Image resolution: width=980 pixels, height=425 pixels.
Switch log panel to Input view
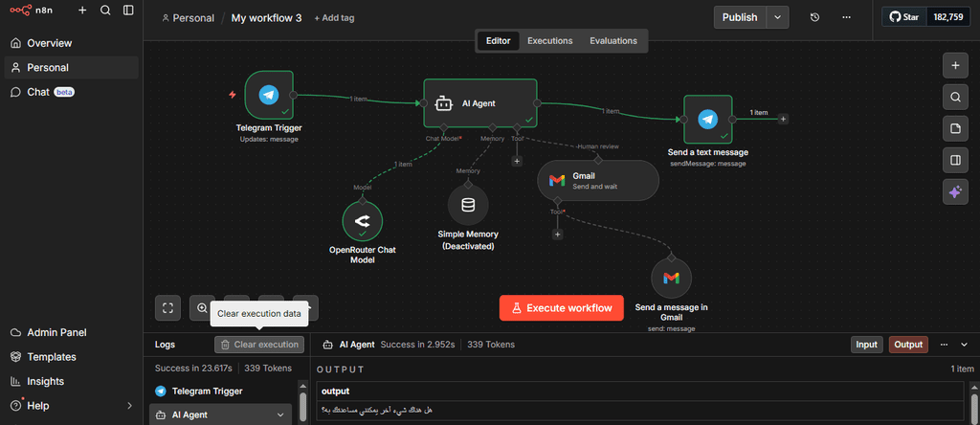(x=866, y=345)
